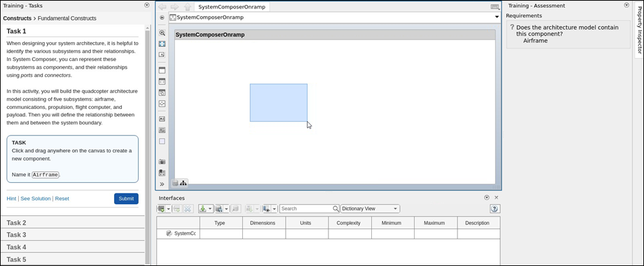Click the Screenshot camera icon in the palette
Screen dimensions: 644x266
(x=162, y=162)
